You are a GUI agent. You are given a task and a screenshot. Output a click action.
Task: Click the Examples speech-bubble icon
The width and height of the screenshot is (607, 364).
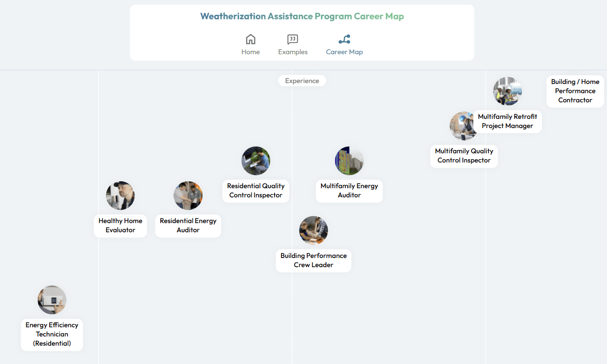292,39
